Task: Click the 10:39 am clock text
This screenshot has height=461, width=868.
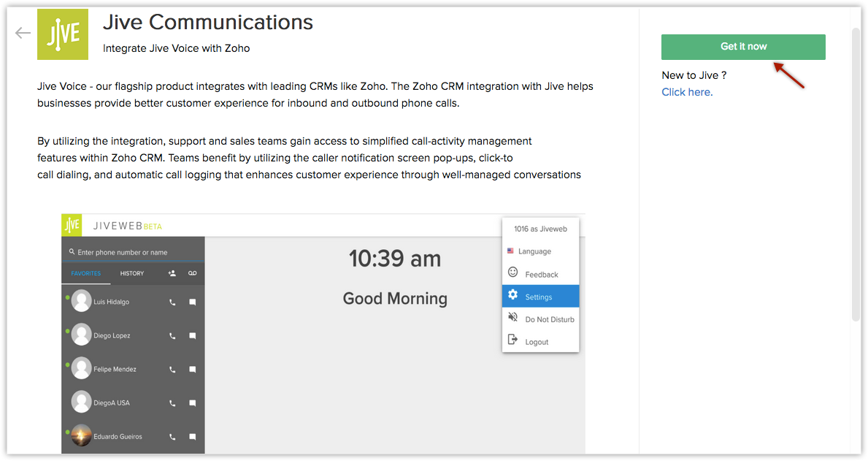Action: coord(395,259)
